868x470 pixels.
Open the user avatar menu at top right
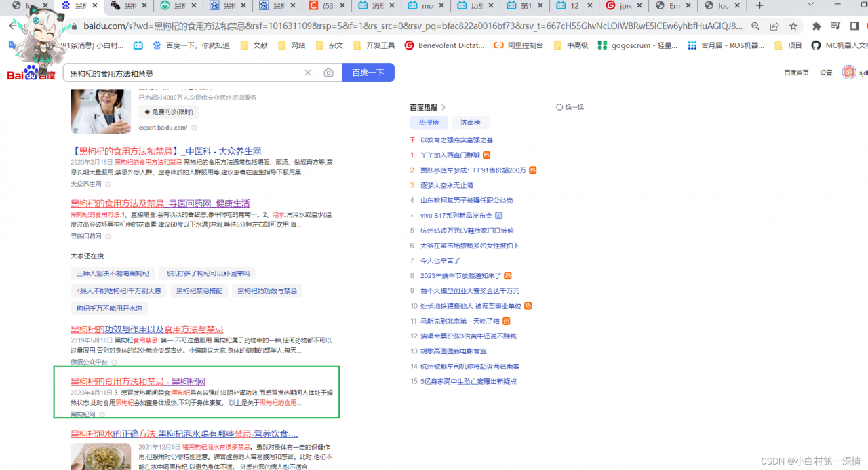[x=848, y=72]
